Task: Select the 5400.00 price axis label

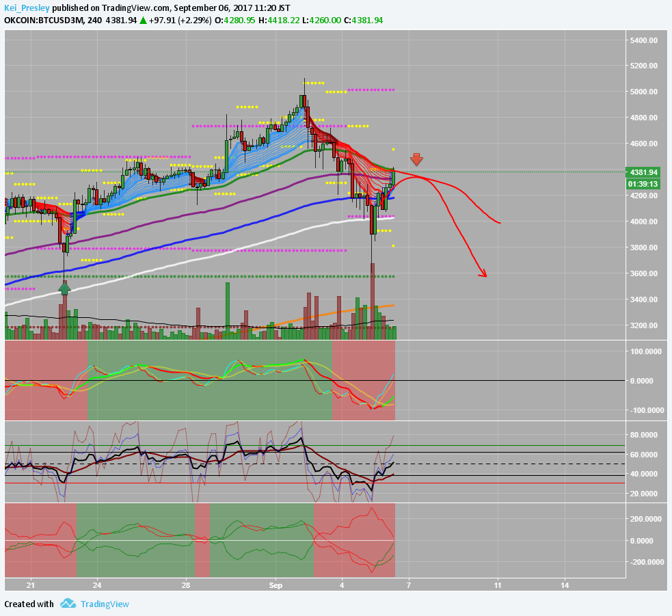Action: click(x=644, y=40)
